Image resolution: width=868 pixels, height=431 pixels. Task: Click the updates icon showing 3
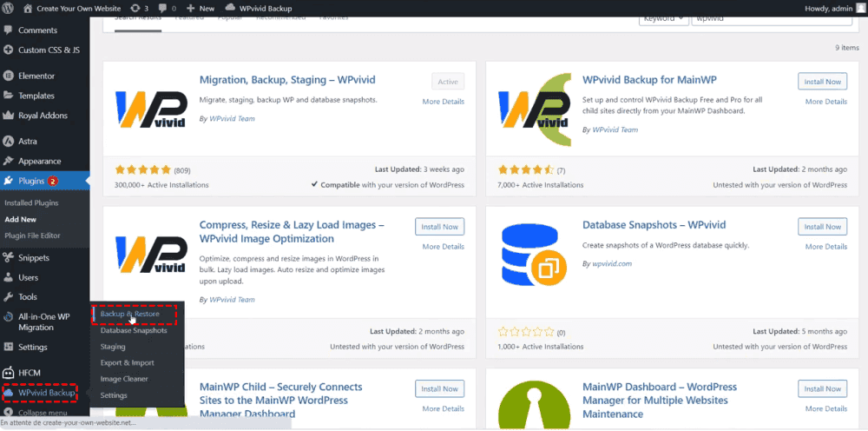tap(139, 9)
